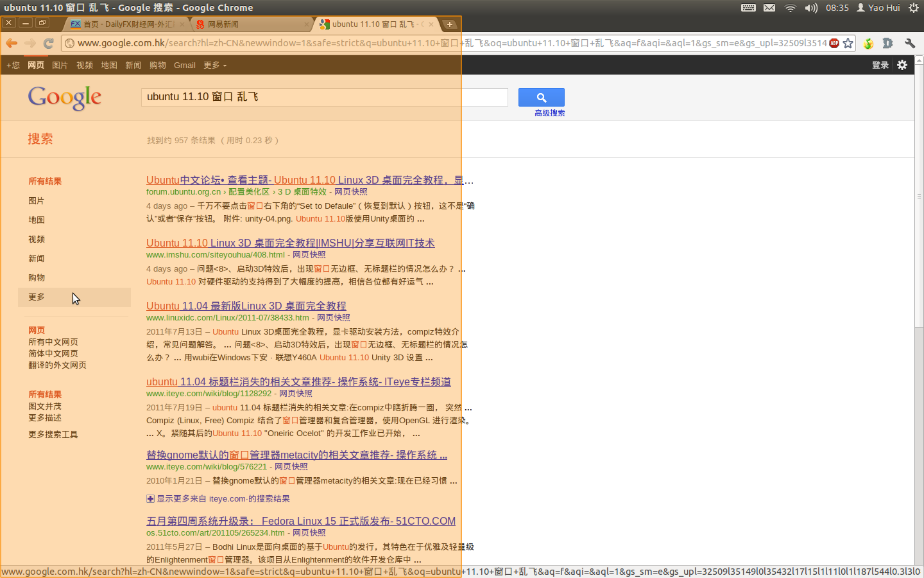
Task: Close the DailyFX tab
Action: coord(182,24)
